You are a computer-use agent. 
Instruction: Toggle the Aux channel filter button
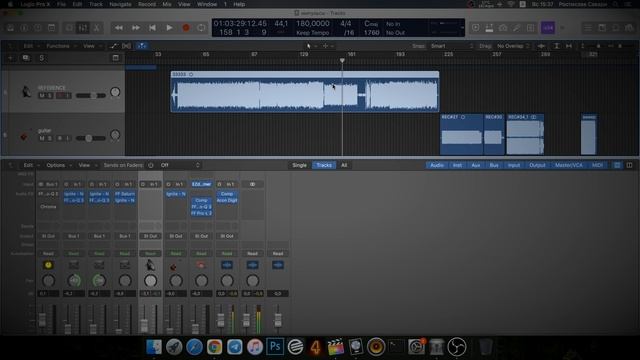pos(476,165)
